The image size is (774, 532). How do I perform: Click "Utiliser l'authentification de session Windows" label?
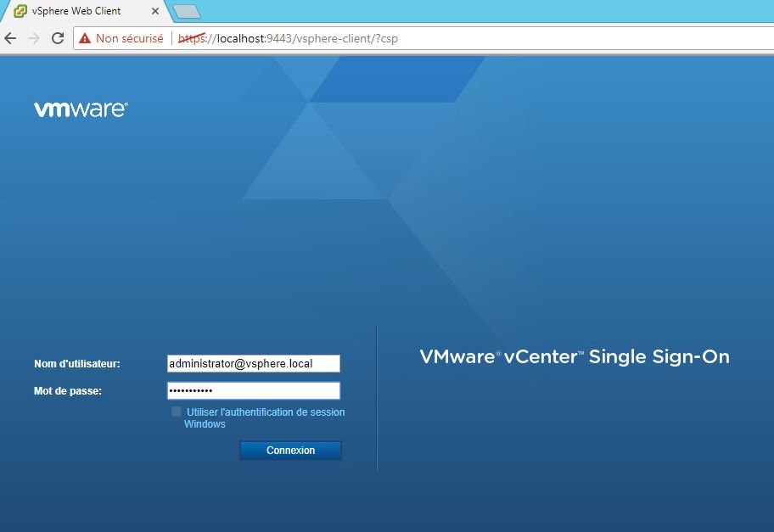[265, 418]
